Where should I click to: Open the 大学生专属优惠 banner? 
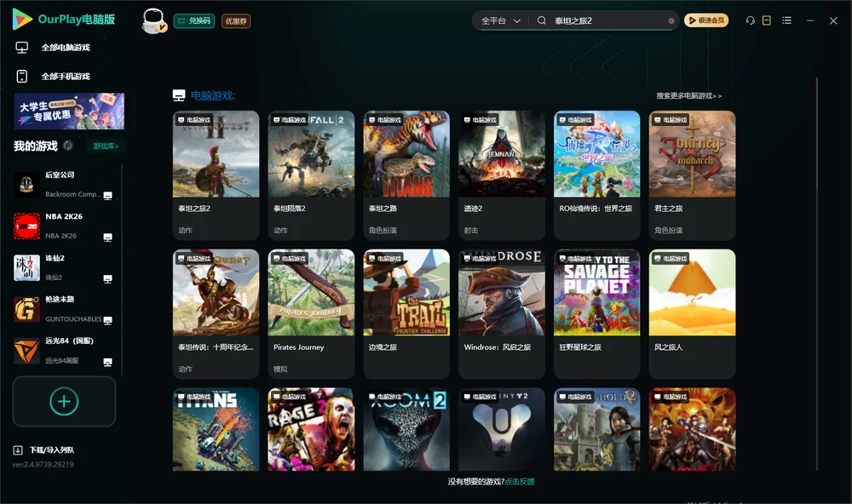click(x=69, y=111)
